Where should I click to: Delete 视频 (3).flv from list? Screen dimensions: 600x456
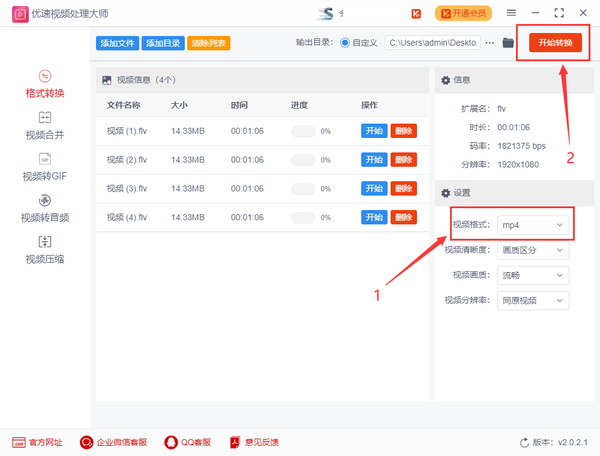pos(404,188)
